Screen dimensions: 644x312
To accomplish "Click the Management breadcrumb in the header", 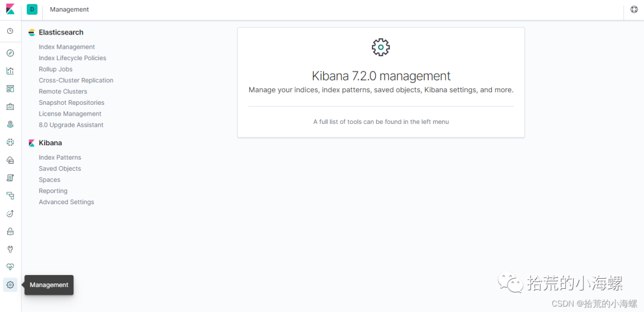I will pos(69,10).
